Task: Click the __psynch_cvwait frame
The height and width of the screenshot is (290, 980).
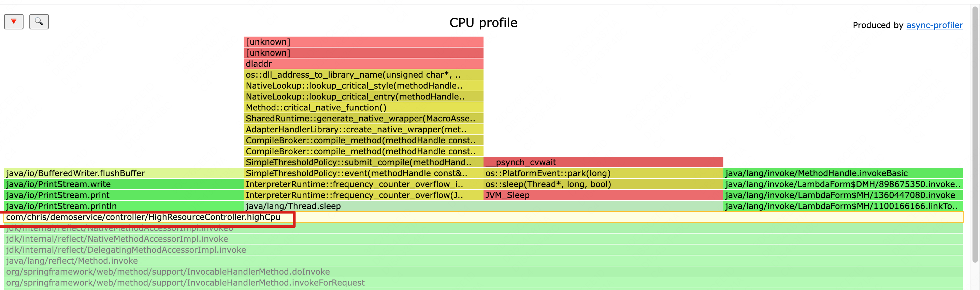Action: click(603, 162)
